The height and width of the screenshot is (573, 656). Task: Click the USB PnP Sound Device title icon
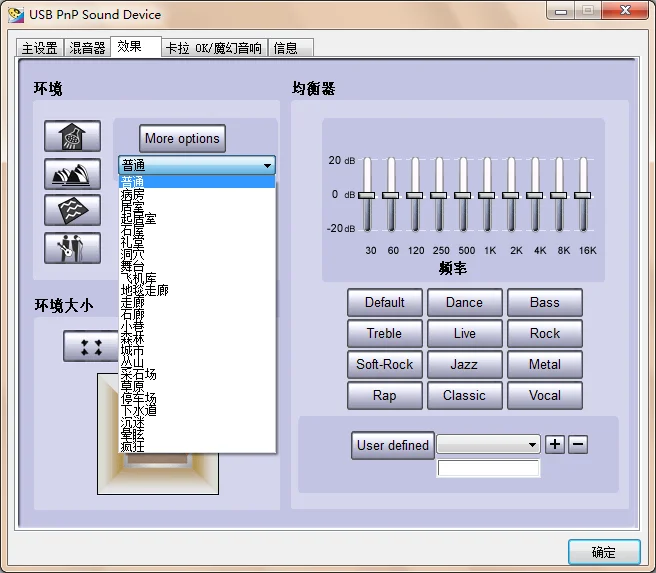click(16, 15)
